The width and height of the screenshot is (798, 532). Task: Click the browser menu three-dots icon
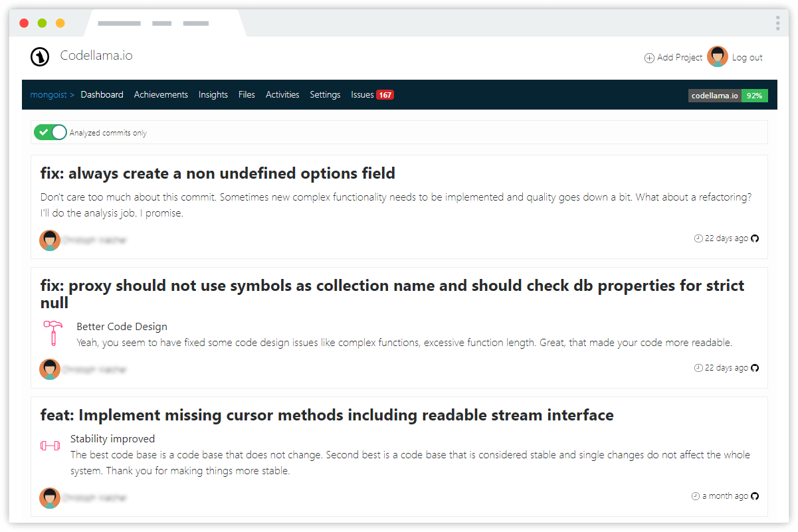[777, 23]
